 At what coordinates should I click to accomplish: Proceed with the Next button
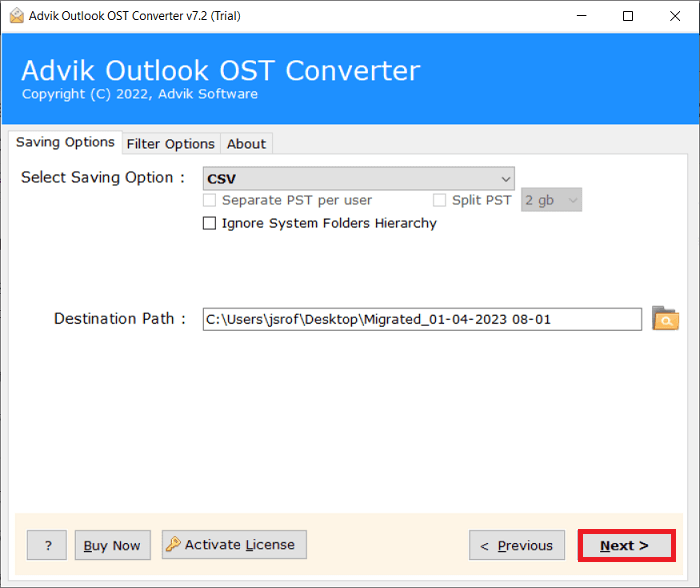tap(626, 545)
